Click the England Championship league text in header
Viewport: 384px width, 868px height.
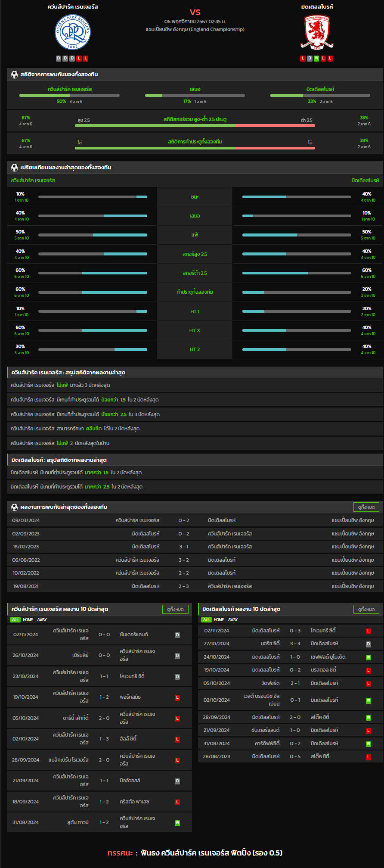click(x=195, y=29)
